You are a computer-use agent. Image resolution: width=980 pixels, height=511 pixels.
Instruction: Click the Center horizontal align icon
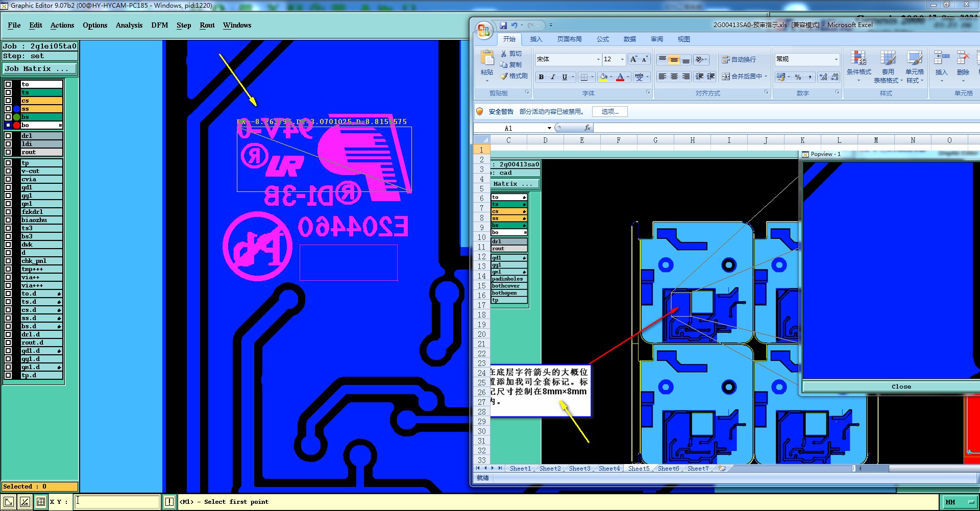pos(674,77)
